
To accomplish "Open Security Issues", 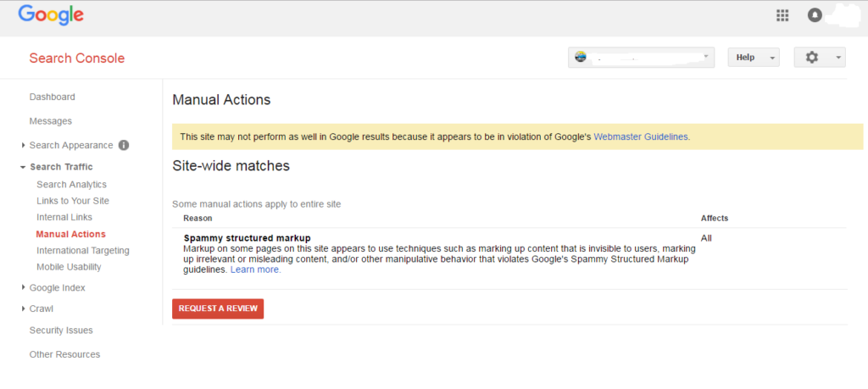I will pos(61,331).
